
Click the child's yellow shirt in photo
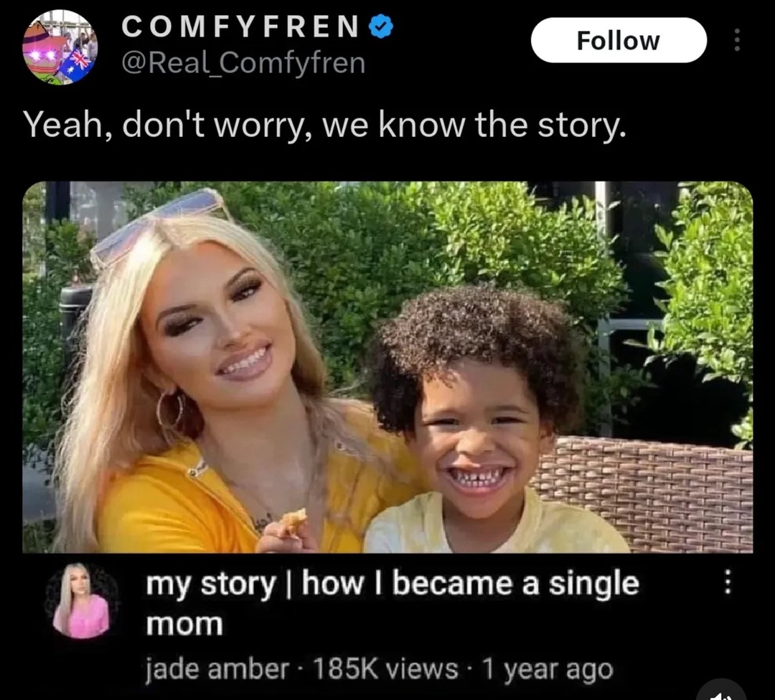point(494,526)
